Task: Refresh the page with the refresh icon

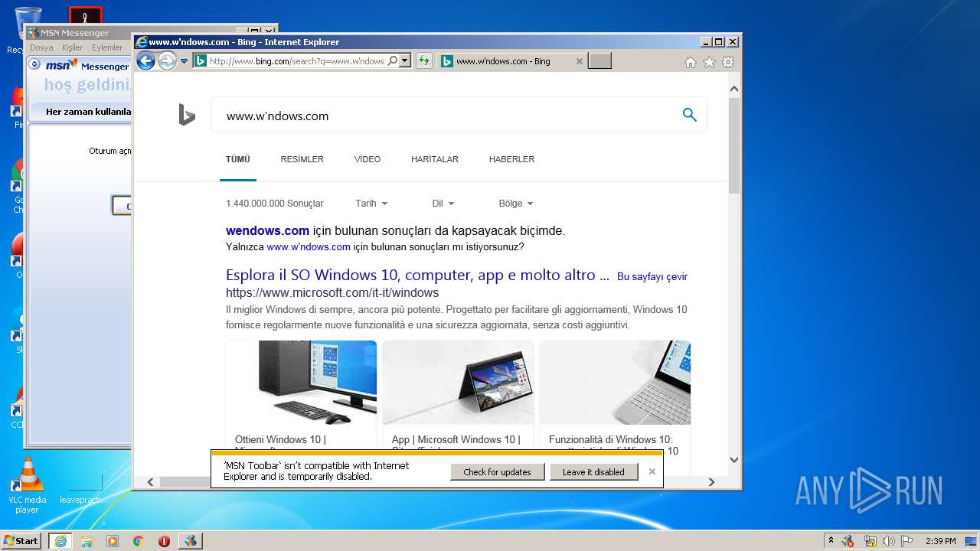Action: coord(423,61)
